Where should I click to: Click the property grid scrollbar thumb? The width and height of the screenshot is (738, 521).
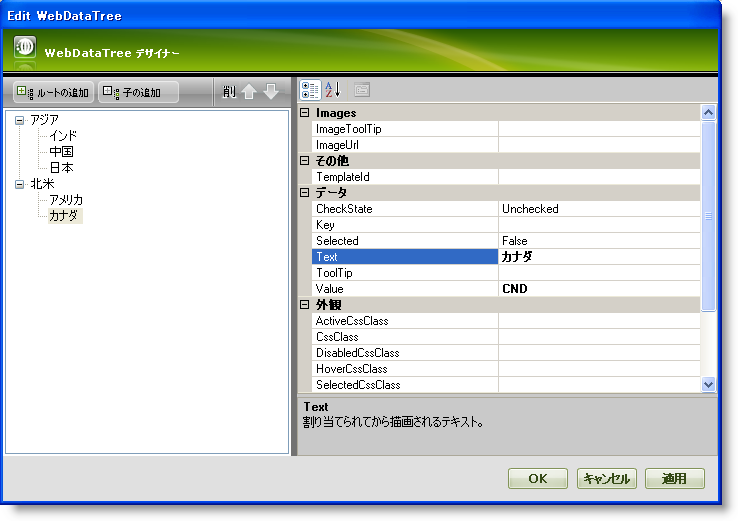tap(708, 216)
